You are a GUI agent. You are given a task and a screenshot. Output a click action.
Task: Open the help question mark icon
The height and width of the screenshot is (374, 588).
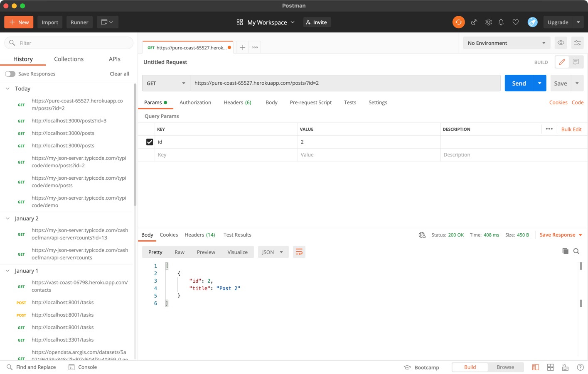tap(580, 367)
